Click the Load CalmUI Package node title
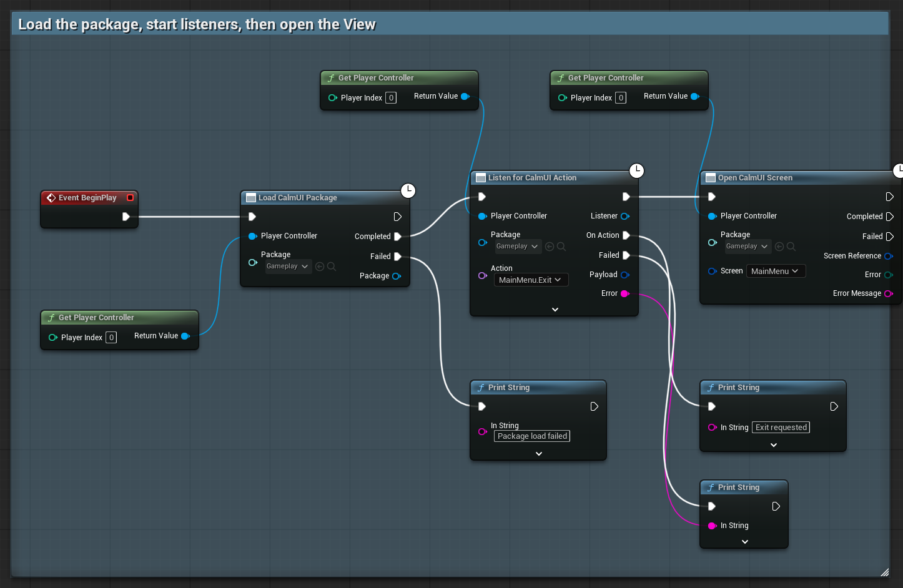903x588 pixels. [298, 198]
